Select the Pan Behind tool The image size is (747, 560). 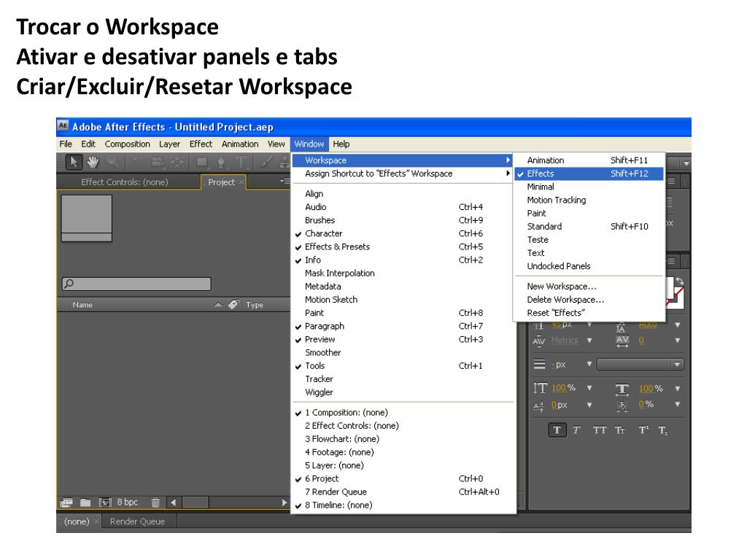coord(177,163)
